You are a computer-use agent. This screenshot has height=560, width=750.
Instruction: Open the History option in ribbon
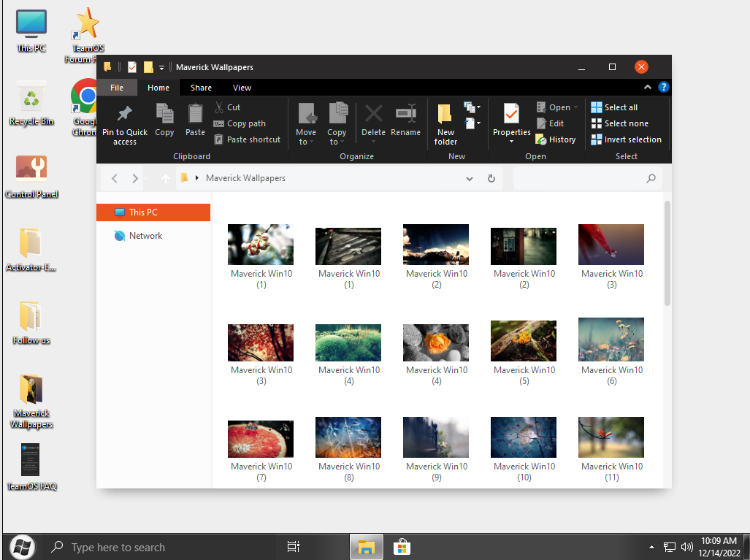click(x=555, y=139)
